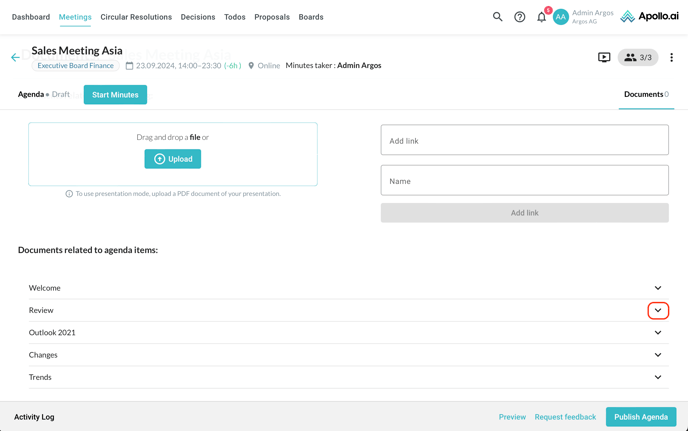Click the Request feedback link
688x431 pixels.
[x=565, y=417]
